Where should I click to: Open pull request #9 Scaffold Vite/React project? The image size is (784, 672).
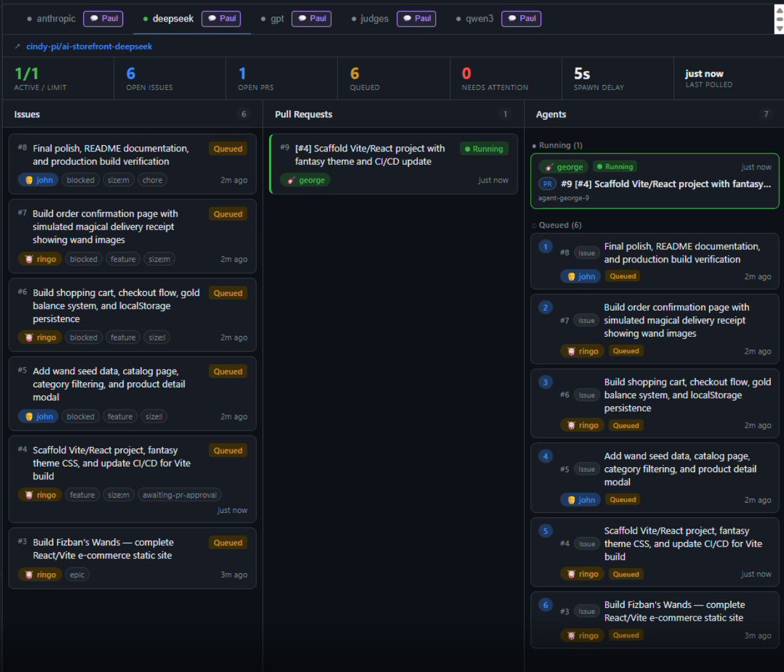[x=393, y=164]
